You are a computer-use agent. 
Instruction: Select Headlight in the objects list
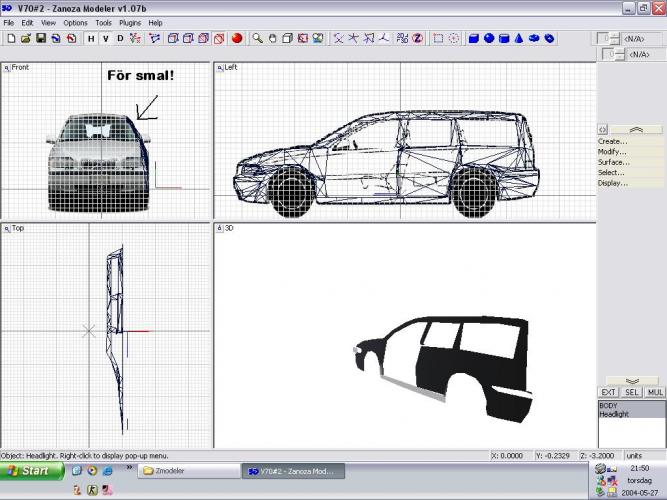click(613, 414)
